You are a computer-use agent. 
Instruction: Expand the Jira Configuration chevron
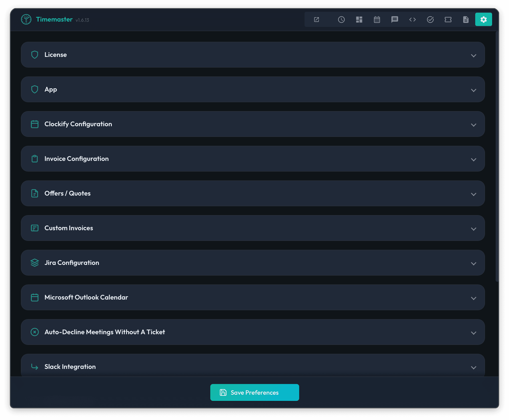coord(473,264)
